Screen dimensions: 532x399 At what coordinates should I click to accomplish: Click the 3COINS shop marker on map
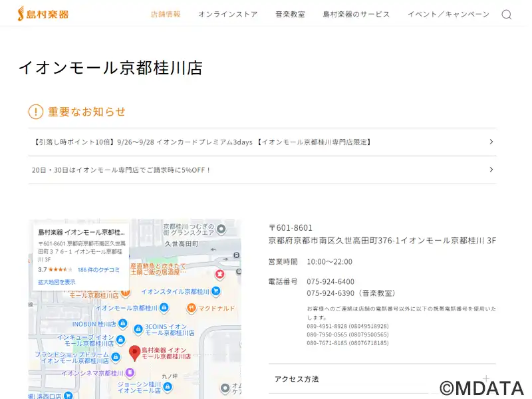coord(138,327)
